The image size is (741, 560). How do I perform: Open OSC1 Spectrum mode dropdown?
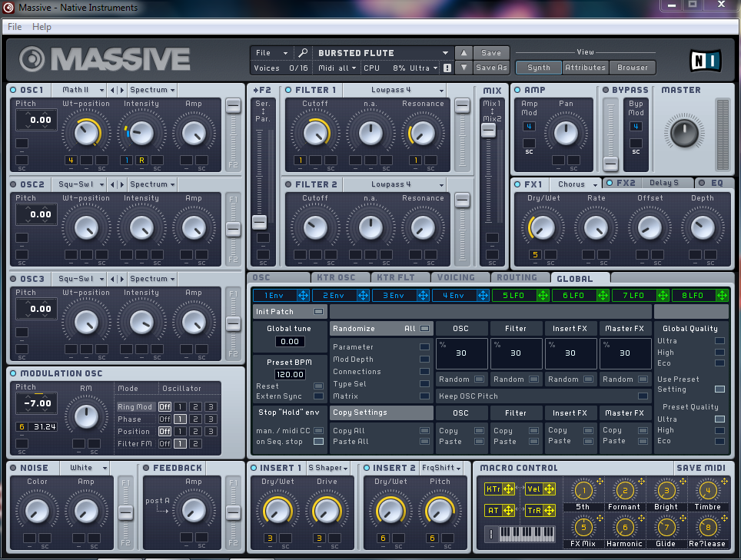pos(152,90)
